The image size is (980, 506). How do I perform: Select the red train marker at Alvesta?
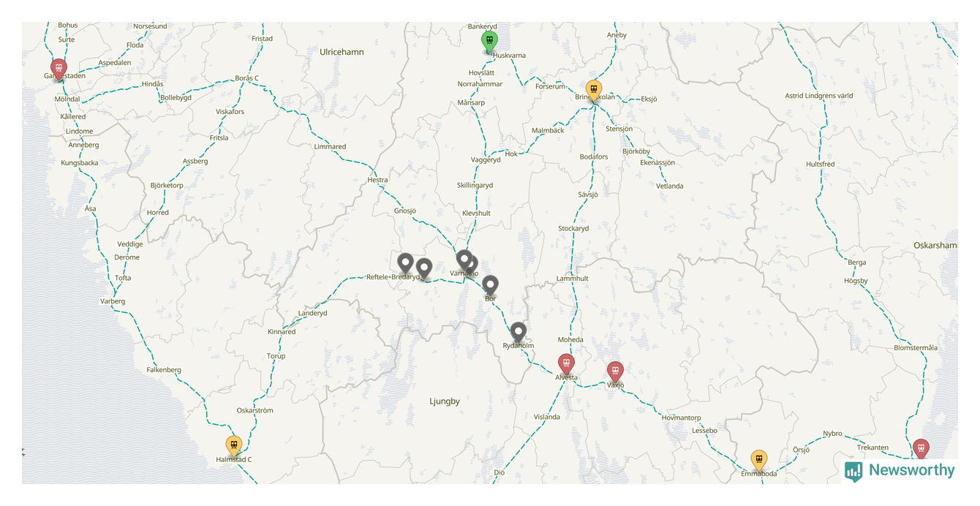[566, 363]
